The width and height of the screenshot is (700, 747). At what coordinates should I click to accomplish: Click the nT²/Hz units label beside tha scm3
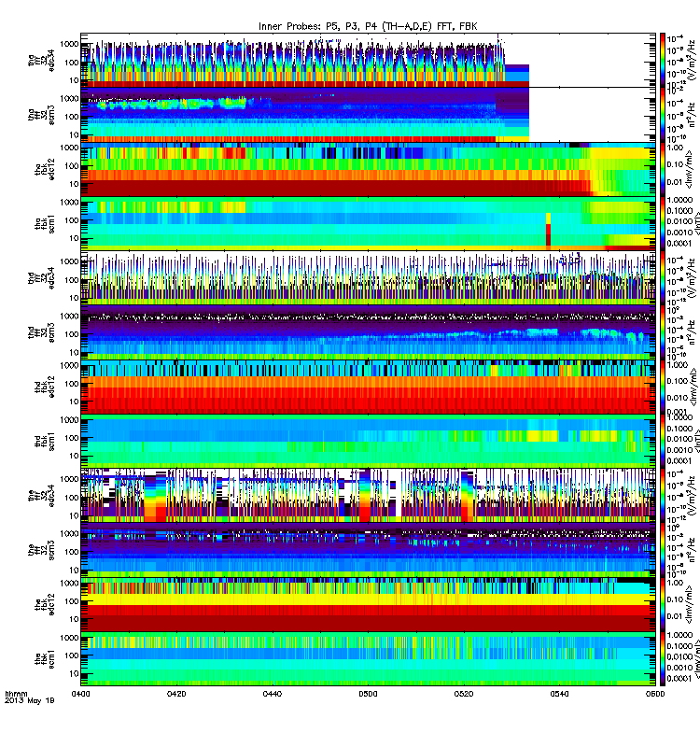click(692, 115)
